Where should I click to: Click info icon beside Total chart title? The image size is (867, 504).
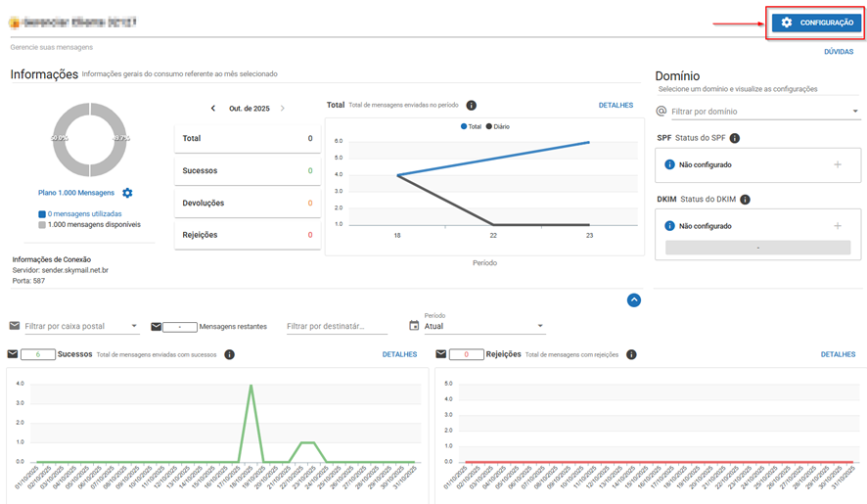[x=471, y=105]
